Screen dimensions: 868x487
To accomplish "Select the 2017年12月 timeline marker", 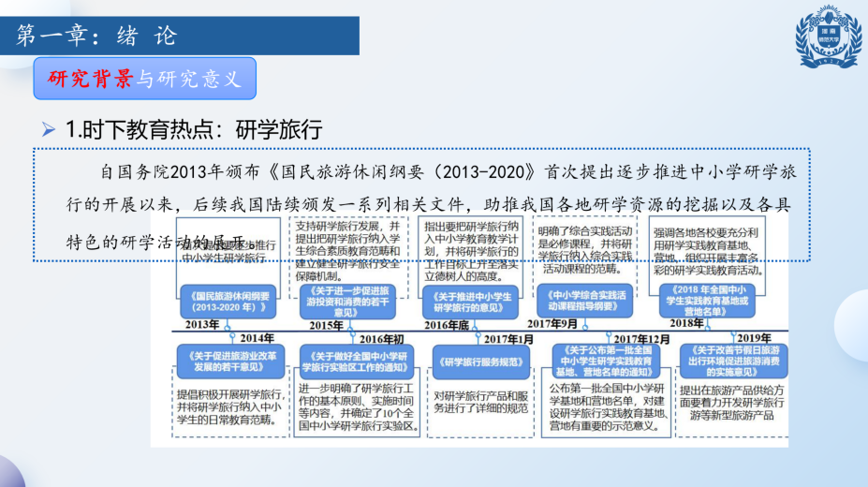I will 641,338.
